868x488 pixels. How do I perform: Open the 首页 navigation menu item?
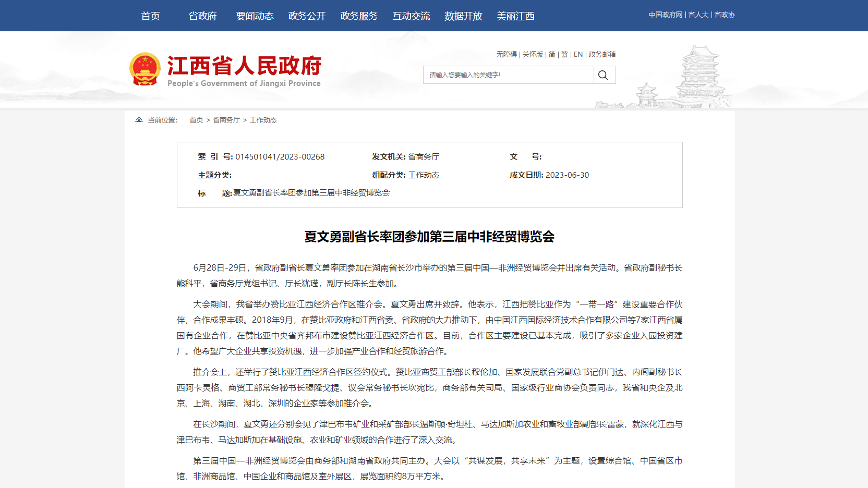[150, 16]
